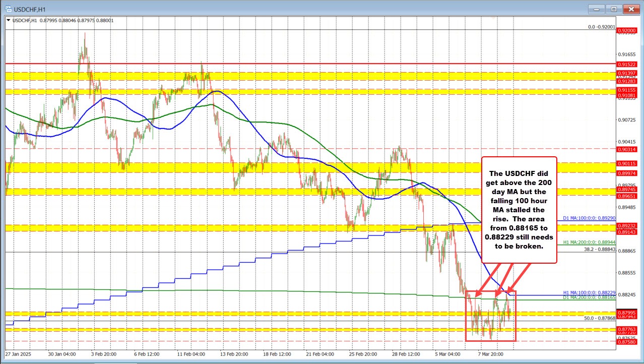Click the 0.90314 price level label
Screen dimensions: 644x364
628,150
